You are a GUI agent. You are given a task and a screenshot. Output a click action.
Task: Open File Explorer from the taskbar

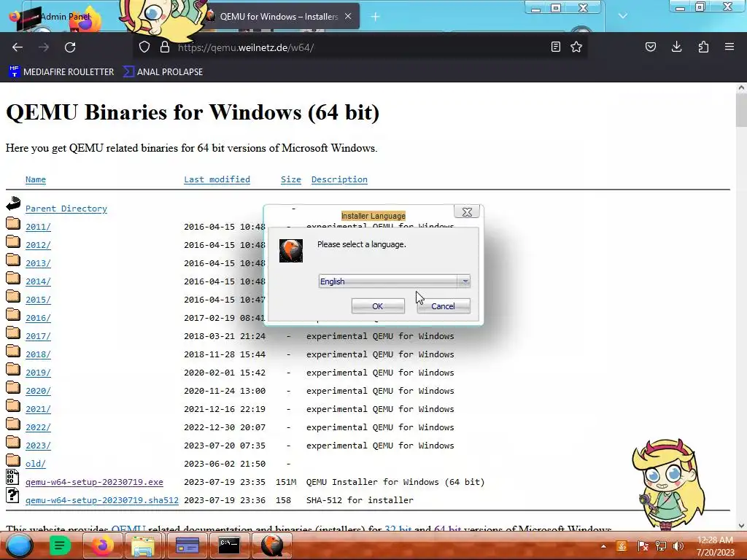(142, 545)
